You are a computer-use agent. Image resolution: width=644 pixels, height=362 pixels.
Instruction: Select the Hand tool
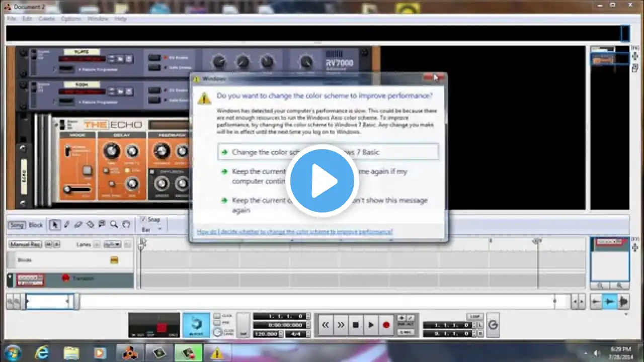point(126,225)
